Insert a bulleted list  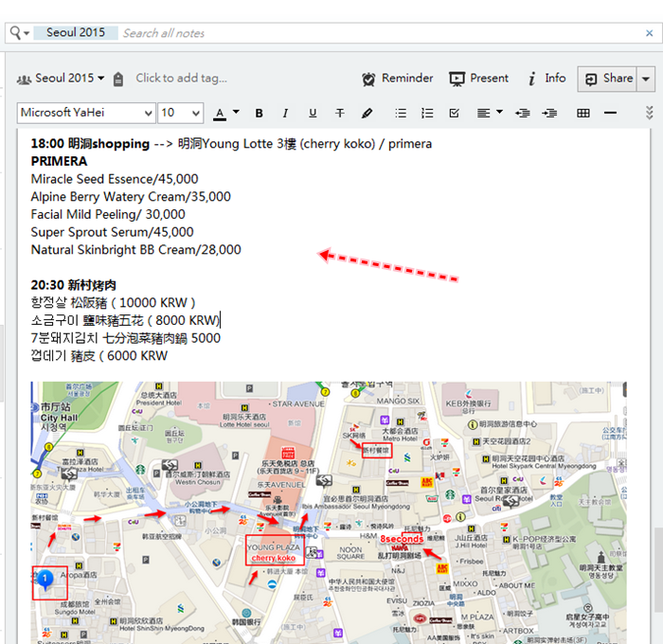(401, 113)
